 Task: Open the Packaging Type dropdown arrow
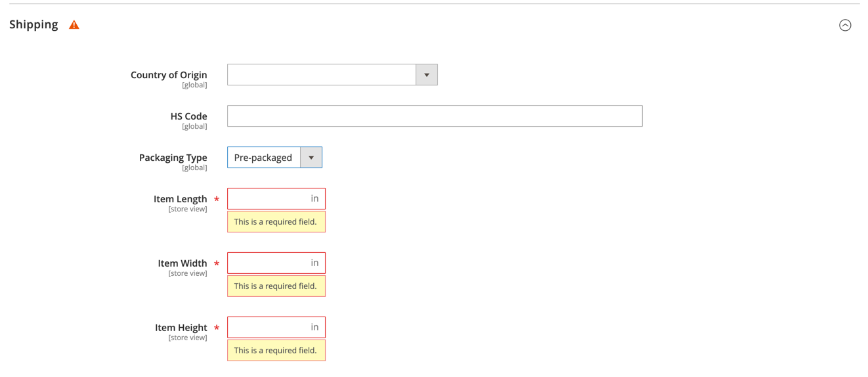tap(311, 158)
